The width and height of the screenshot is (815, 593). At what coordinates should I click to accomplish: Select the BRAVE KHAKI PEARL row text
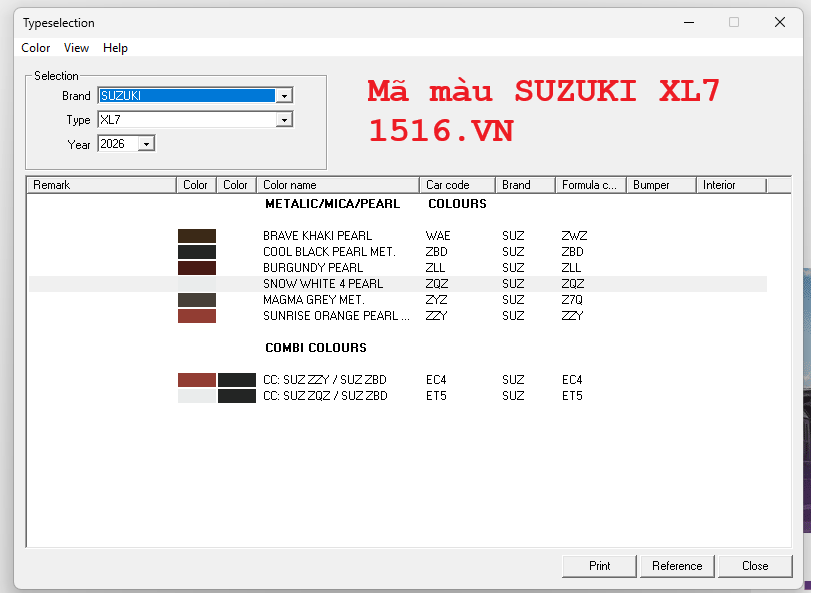[318, 236]
